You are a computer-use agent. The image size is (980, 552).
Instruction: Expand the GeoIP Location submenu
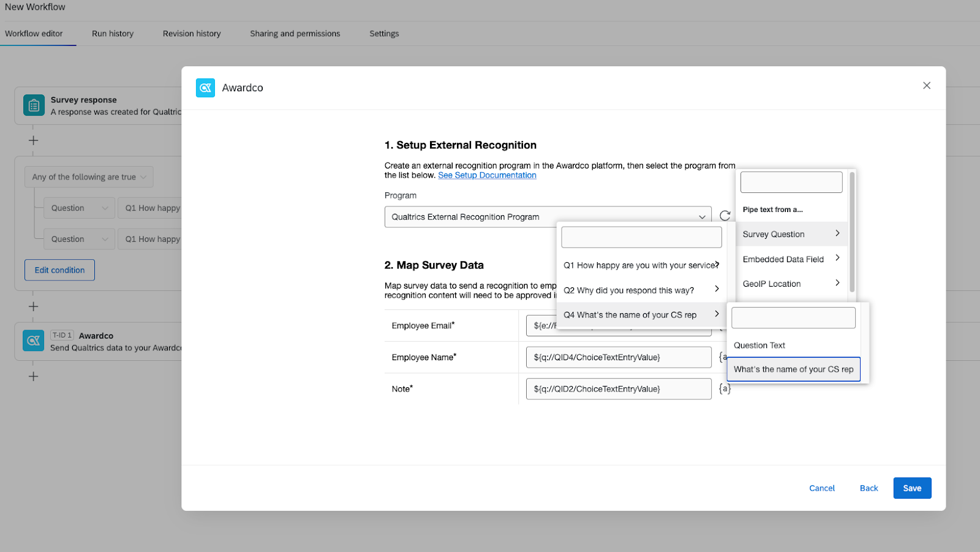click(790, 284)
